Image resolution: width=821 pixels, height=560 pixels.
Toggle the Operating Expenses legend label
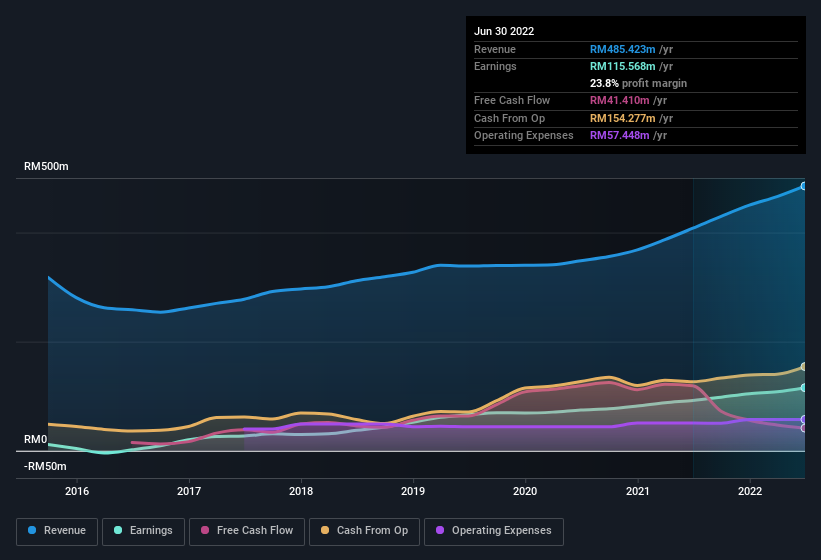click(501, 530)
